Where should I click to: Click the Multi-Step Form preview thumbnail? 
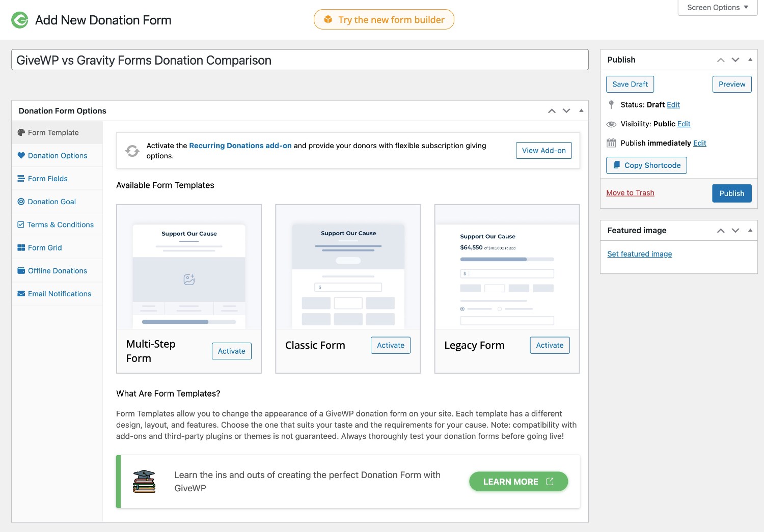click(189, 267)
